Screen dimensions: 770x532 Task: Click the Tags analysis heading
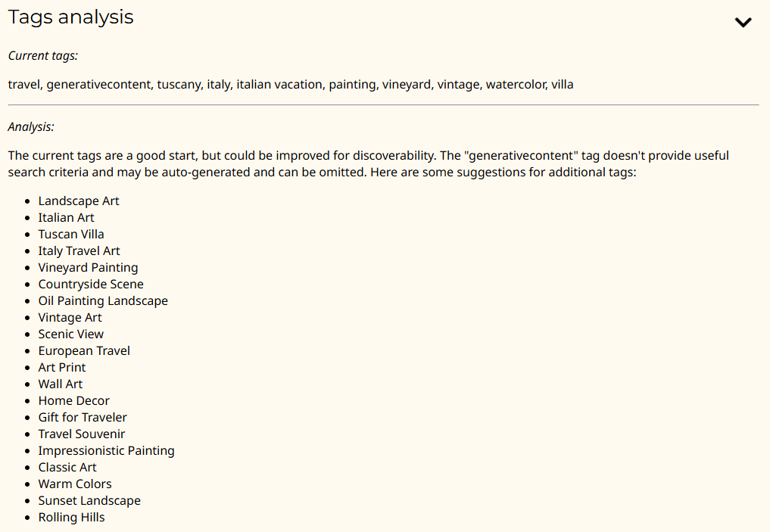pos(70,17)
